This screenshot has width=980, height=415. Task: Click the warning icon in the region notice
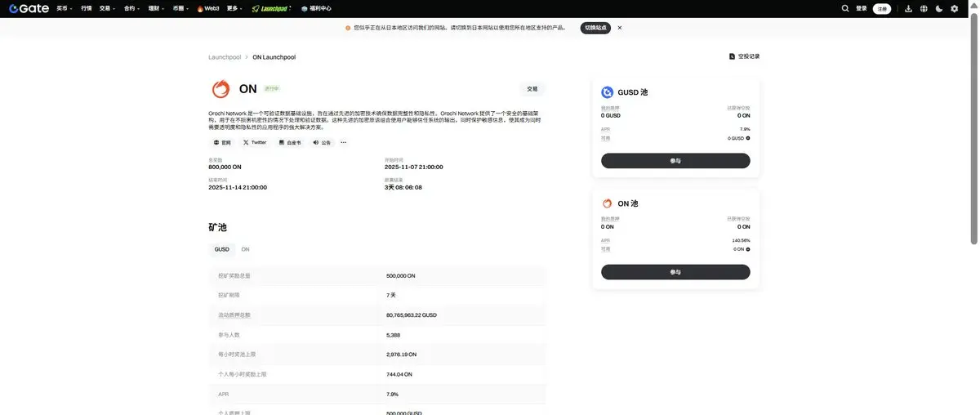point(348,28)
